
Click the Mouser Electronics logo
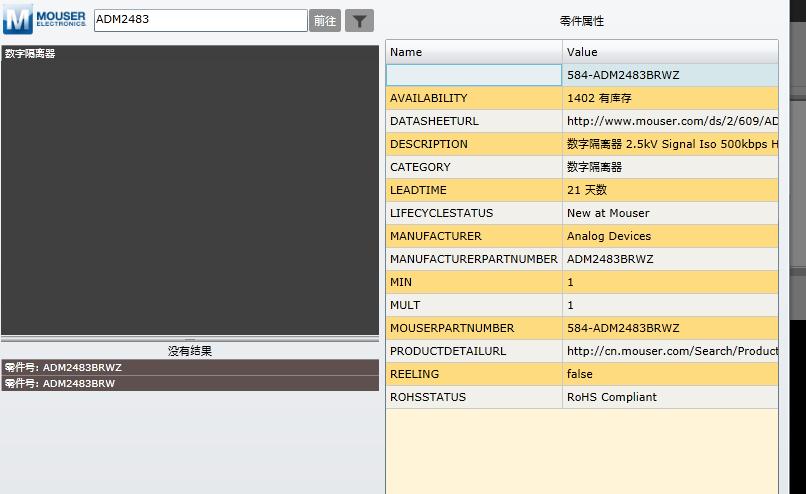(45, 19)
